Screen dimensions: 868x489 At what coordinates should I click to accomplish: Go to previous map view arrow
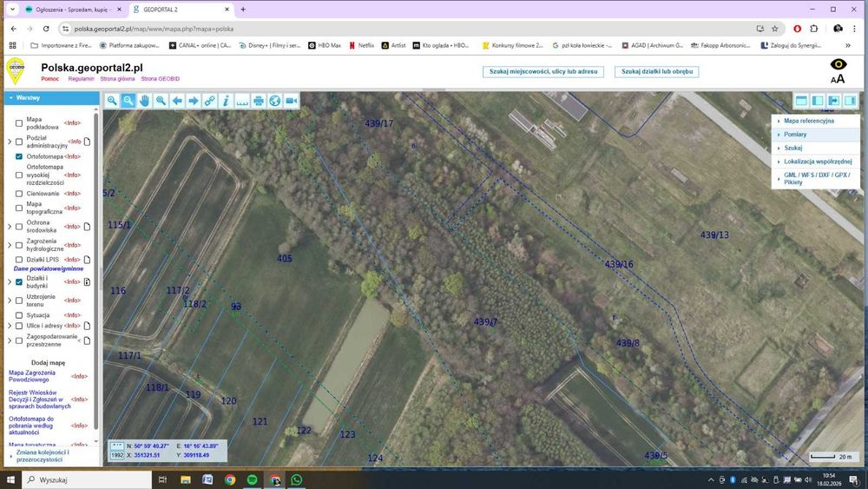click(177, 101)
